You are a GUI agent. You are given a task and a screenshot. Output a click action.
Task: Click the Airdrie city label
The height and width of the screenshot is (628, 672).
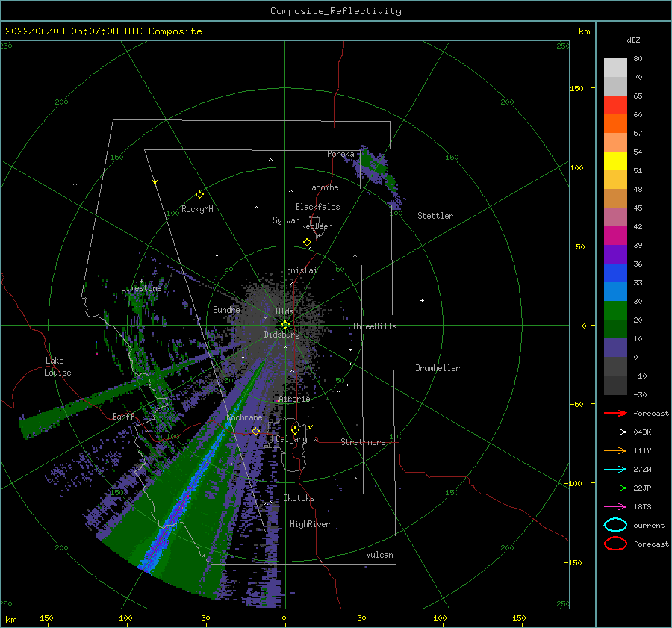(x=294, y=399)
